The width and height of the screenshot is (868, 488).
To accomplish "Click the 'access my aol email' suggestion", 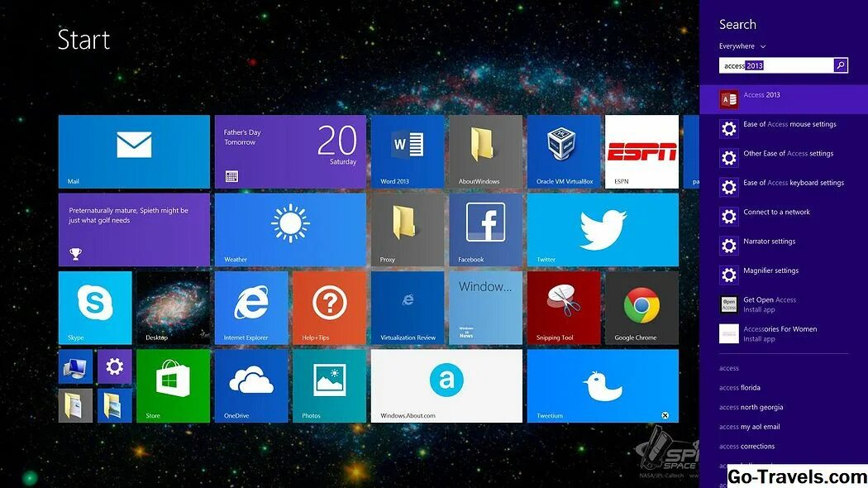I will pos(749,427).
